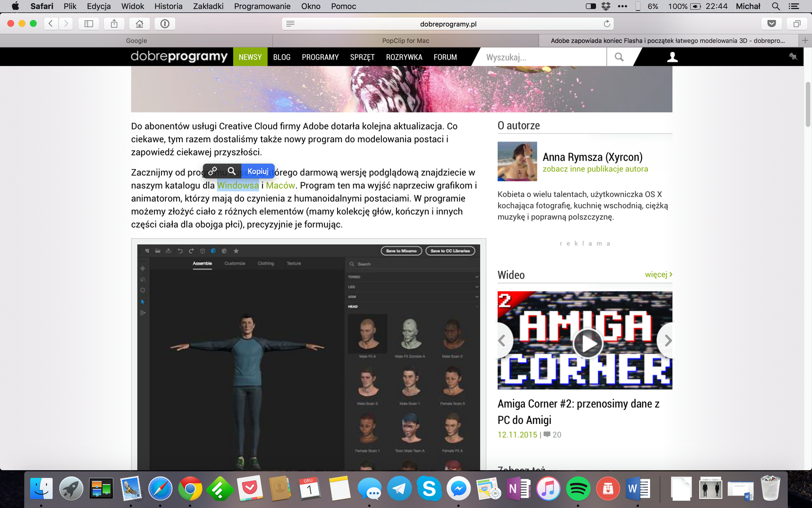Open the Apple menu
812x508 pixels.
pyautogui.click(x=15, y=6)
